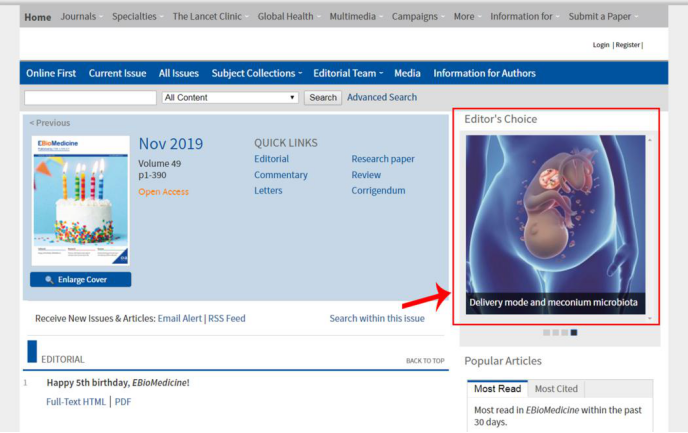Expand Information for menu in top bar
The image size is (688, 433).
click(524, 17)
